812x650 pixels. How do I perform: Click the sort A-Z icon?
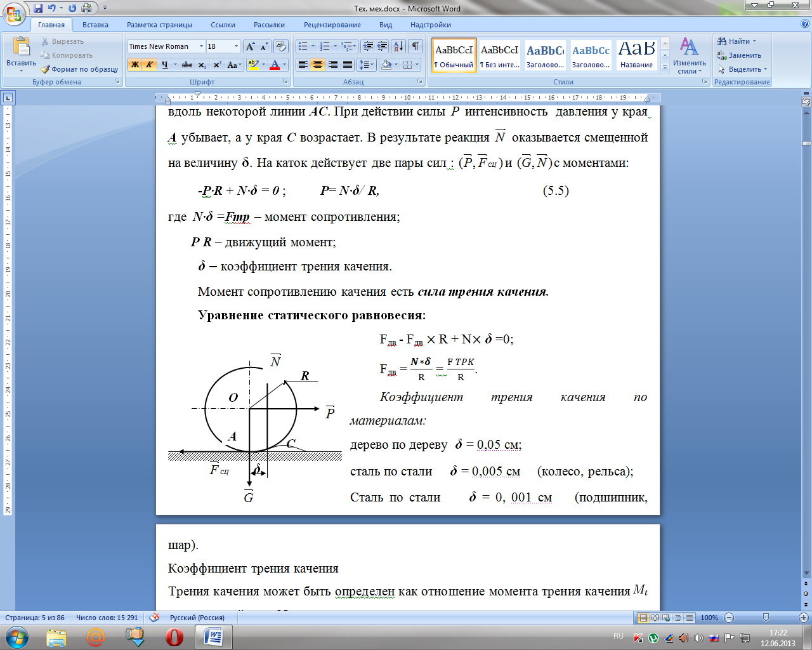[x=398, y=46]
